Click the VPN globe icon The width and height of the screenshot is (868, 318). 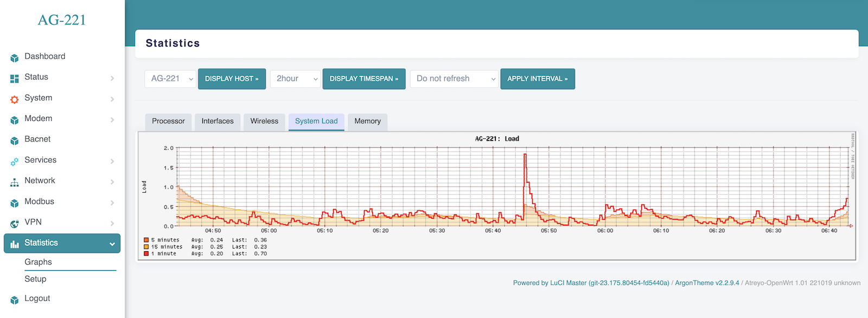coord(15,224)
